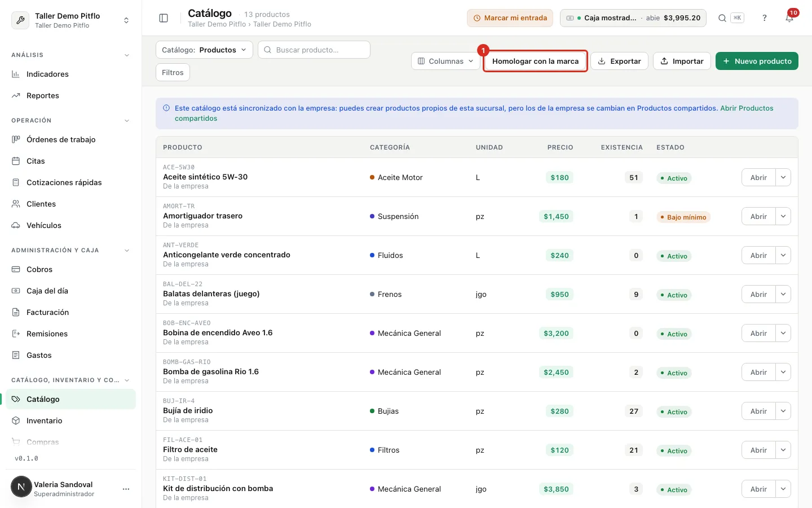Open the arrow menu beside Abrir for Amortiguador trasero
The image size is (812, 508).
tap(783, 216)
